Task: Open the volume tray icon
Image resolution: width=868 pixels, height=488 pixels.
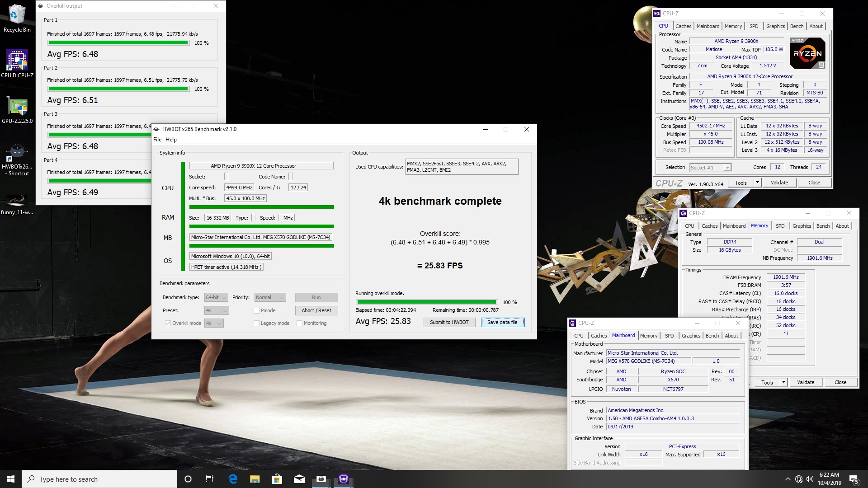Action: coord(809,479)
